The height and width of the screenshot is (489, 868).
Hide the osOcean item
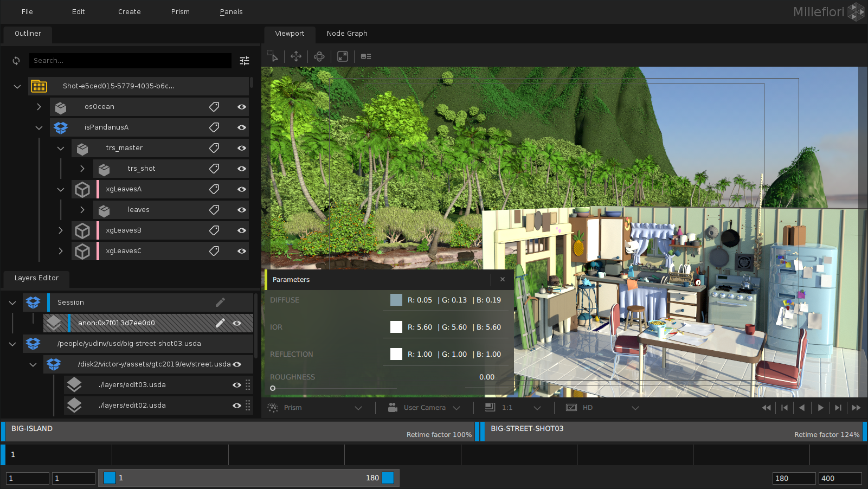(x=242, y=107)
